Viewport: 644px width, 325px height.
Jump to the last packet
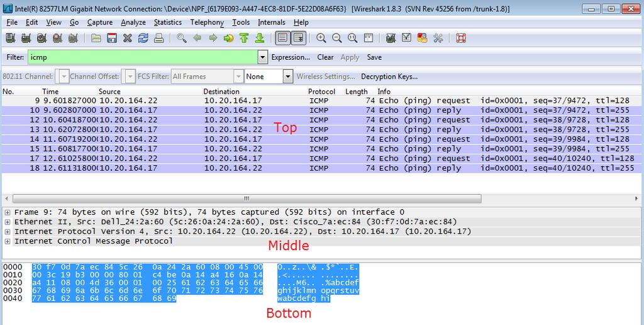click(260, 38)
